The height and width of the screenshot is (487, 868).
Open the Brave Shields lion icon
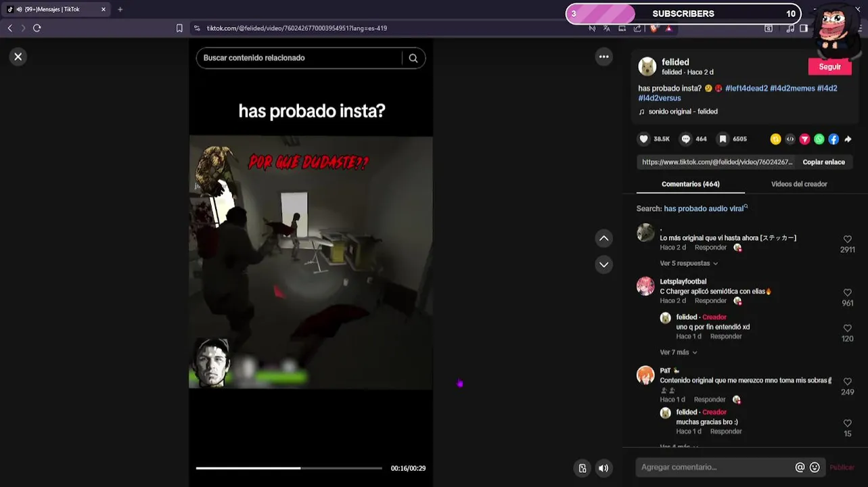pyautogui.click(x=654, y=28)
